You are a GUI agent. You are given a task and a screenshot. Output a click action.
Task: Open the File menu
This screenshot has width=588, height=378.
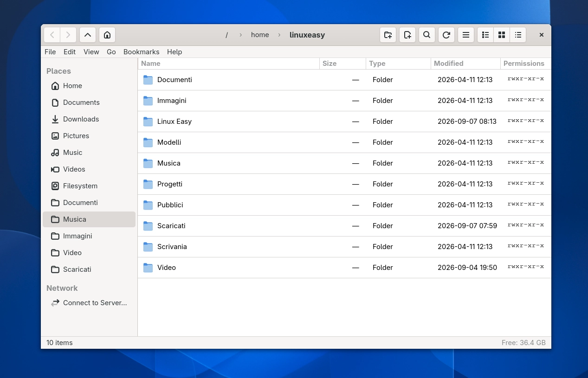pyautogui.click(x=50, y=52)
